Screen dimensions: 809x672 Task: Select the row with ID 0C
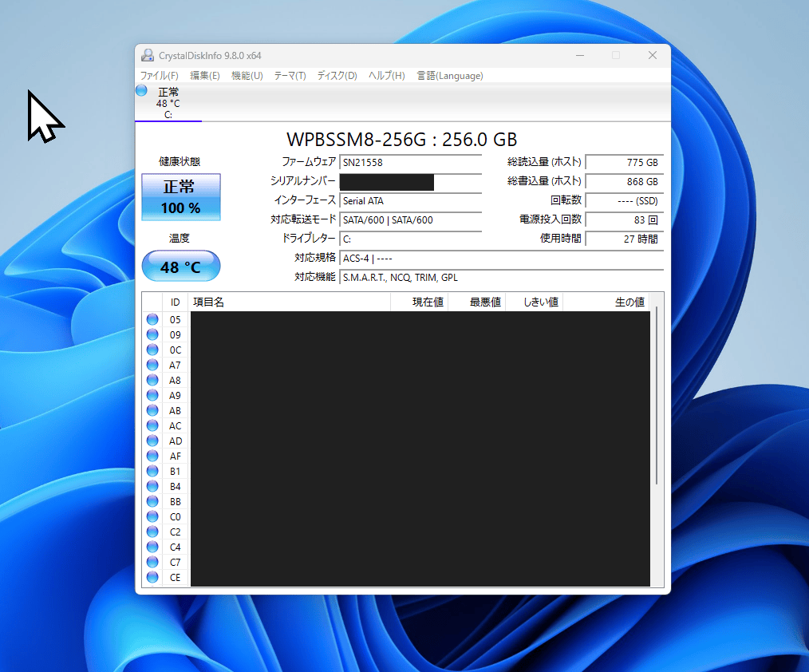pos(396,350)
